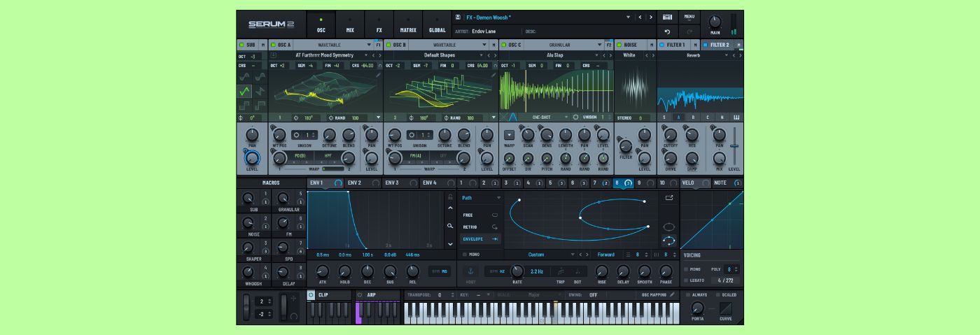
Task: Enable the LEGATO checkbox
Action: (686, 280)
